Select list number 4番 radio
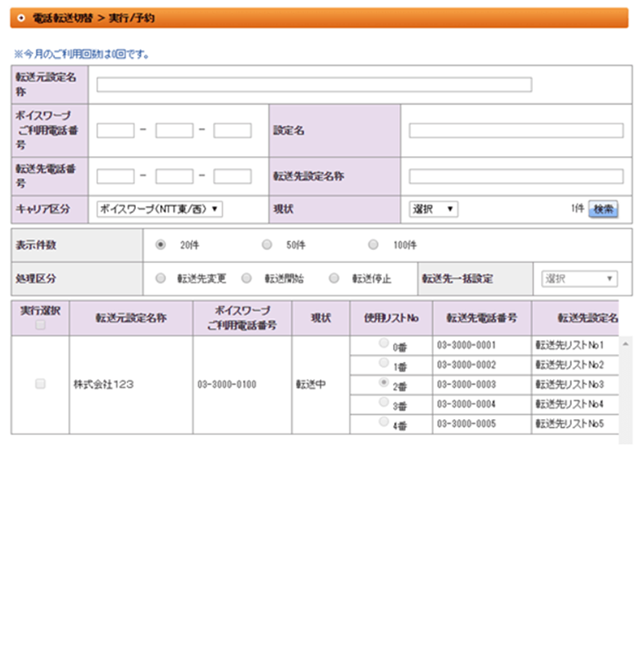Screen dimensions: 644x658 pyautogui.click(x=384, y=422)
